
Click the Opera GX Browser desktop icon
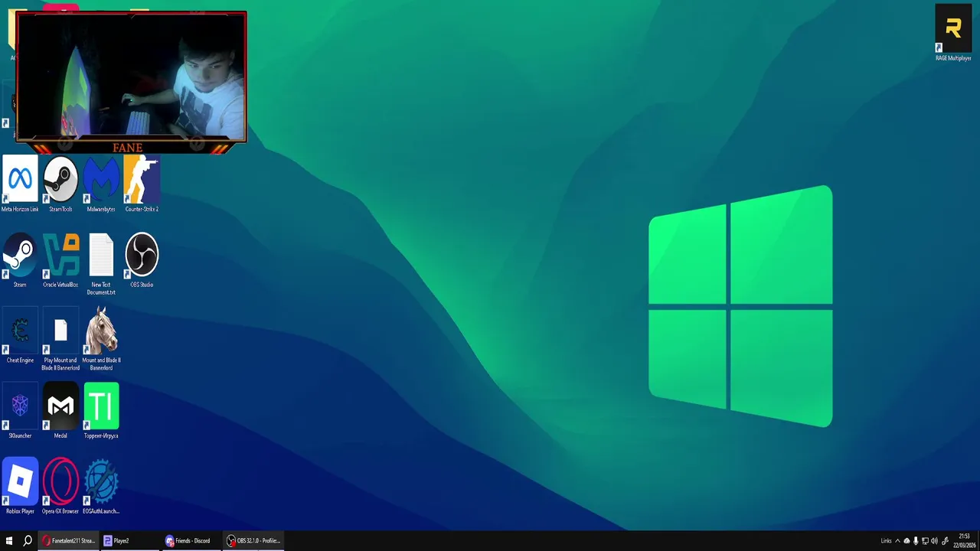click(x=60, y=486)
